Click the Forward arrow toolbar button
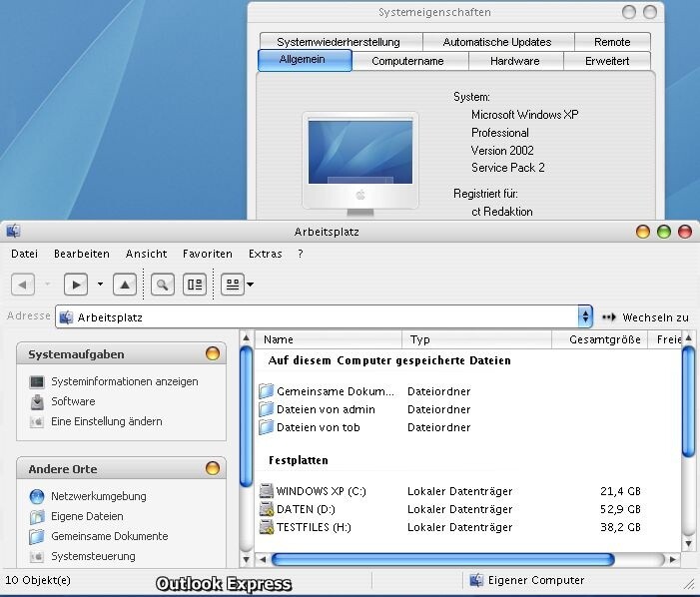The height and width of the screenshot is (597, 700). [76, 285]
